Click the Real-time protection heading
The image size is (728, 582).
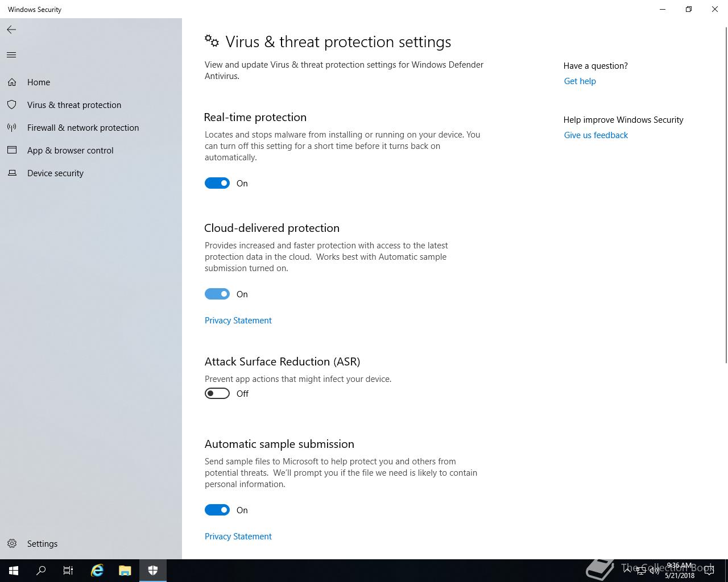pos(255,117)
